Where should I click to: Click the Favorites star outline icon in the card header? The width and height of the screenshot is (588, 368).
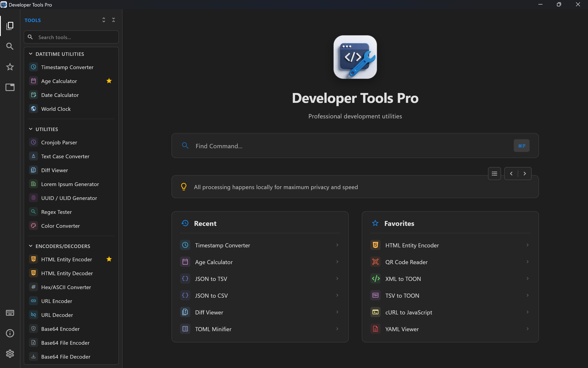[x=375, y=223]
